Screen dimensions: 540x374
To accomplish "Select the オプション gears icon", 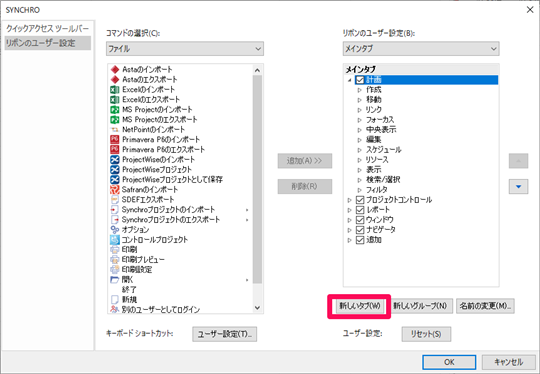I will tap(115, 230).
